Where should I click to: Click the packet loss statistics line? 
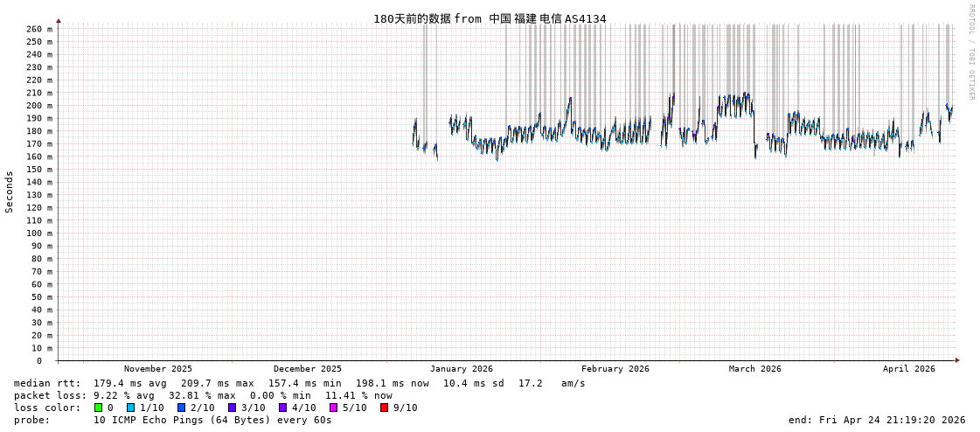point(203,395)
